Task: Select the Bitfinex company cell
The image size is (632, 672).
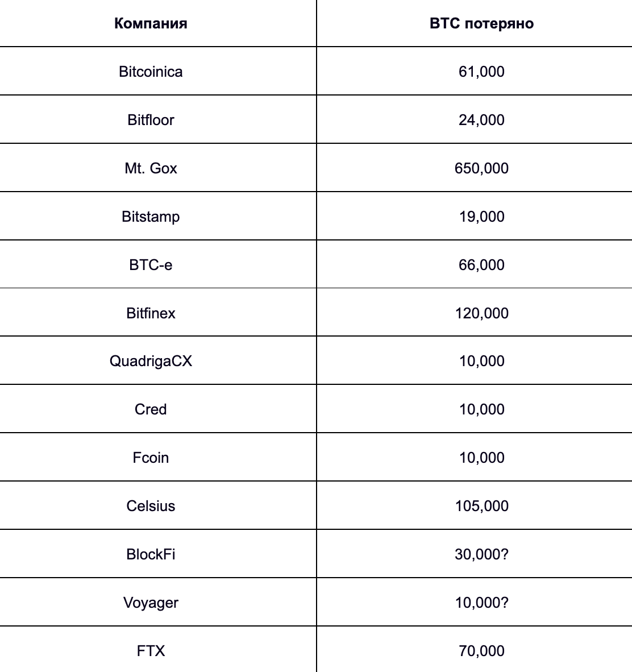Action: point(151,313)
